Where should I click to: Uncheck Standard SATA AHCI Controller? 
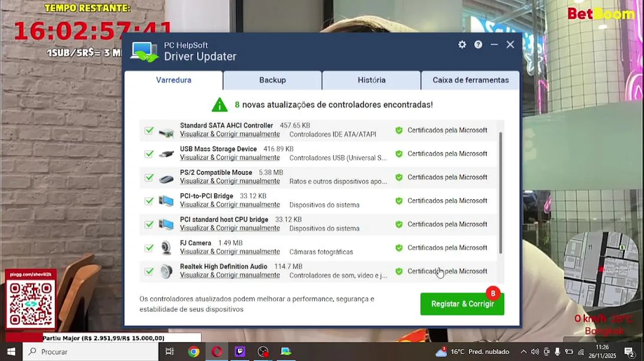pos(149,130)
